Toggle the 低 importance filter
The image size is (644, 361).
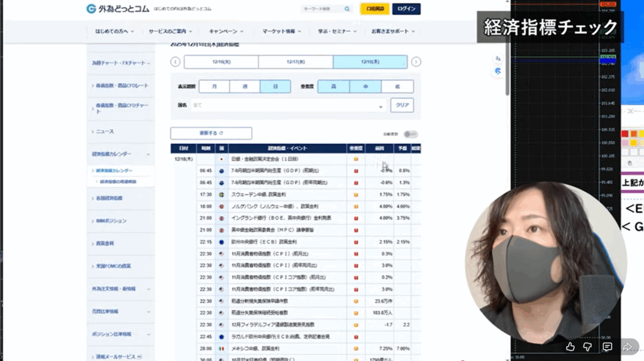[397, 87]
